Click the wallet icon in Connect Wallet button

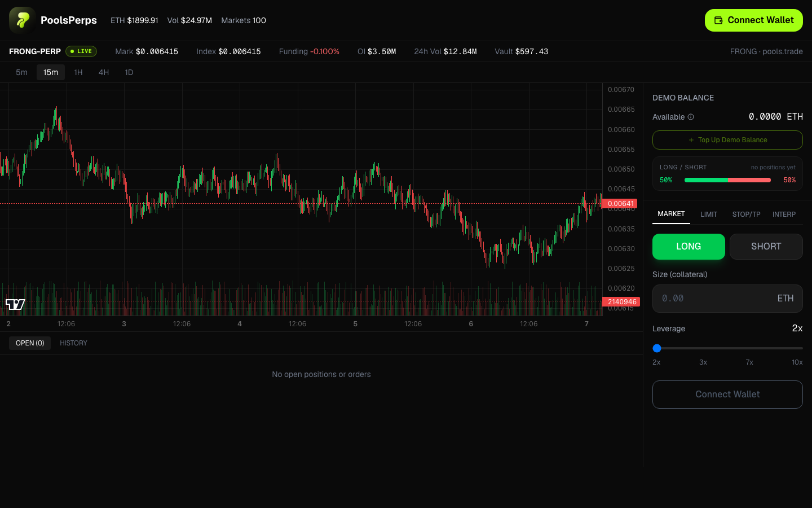tap(718, 20)
